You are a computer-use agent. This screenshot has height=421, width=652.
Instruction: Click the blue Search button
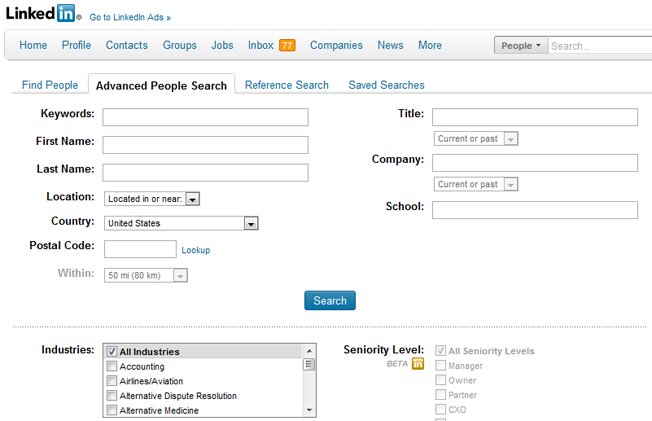click(330, 300)
